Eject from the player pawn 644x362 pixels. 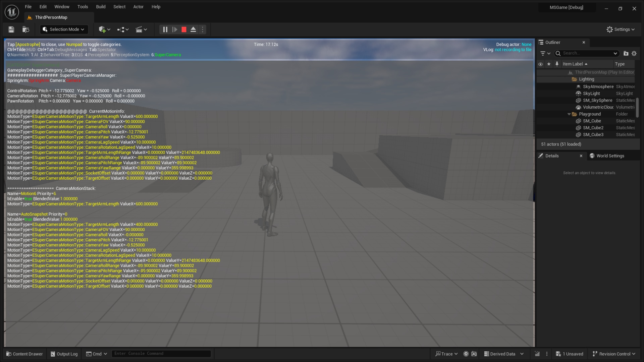pyautogui.click(x=193, y=29)
